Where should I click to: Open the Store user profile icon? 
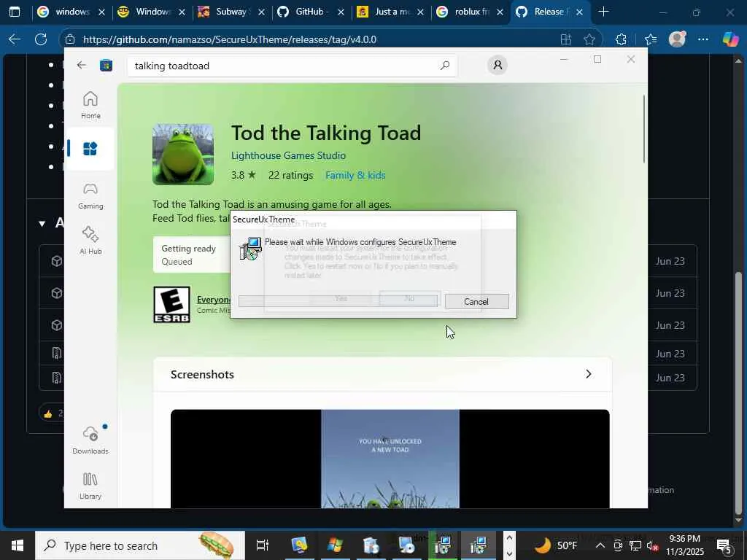(x=498, y=65)
